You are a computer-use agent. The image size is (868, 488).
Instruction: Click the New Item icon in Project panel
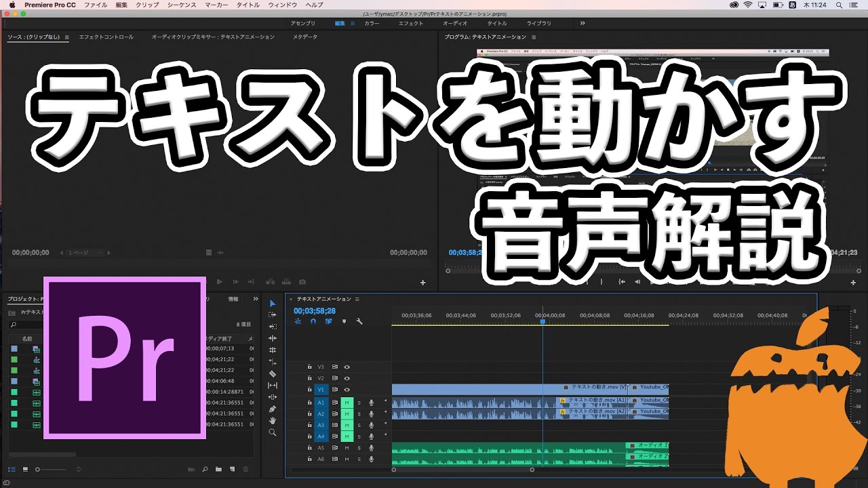point(232,469)
